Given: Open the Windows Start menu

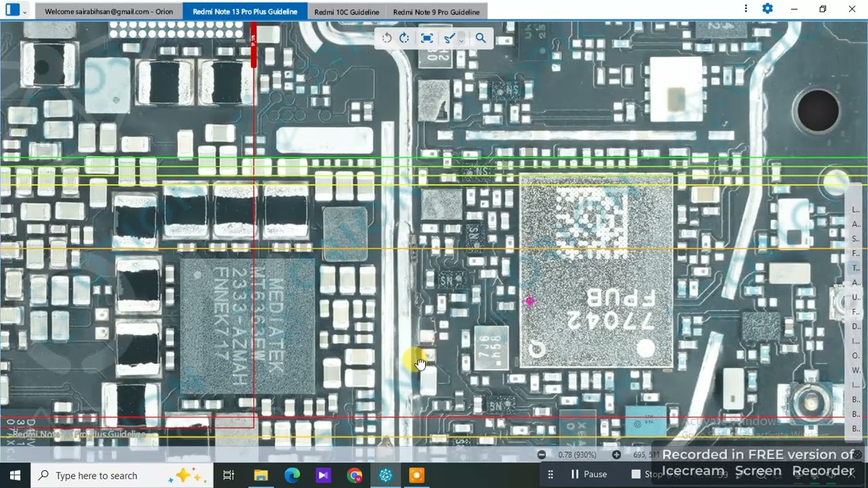Looking at the screenshot, I should 16,475.
